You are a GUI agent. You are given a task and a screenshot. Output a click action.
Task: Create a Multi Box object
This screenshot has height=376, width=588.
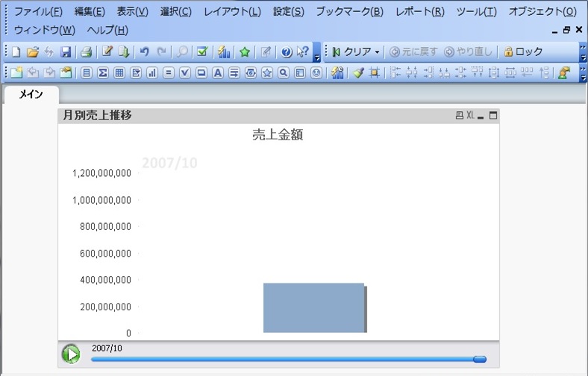(x=136, y=72)
